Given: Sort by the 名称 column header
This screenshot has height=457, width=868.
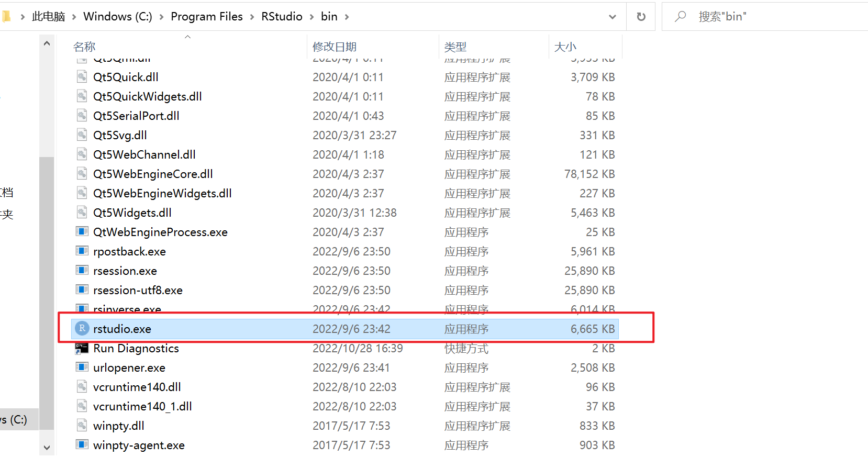Looking at the screenshot, I should click(x=188, y=47).
